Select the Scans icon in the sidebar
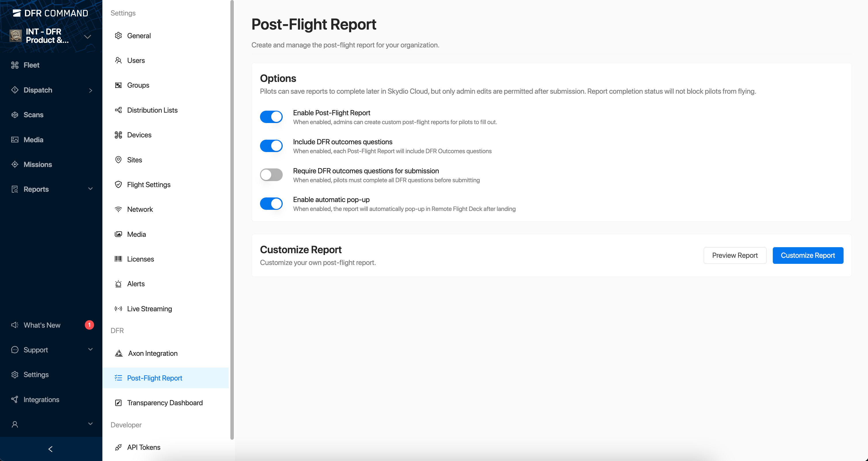868x461 pixels. [x=15, y=114]
